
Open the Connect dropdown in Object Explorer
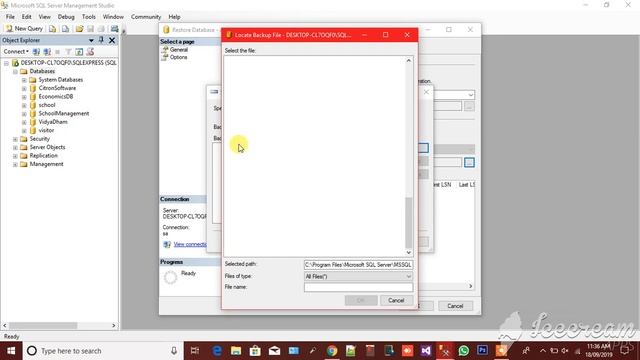click(x=16, y=51)
